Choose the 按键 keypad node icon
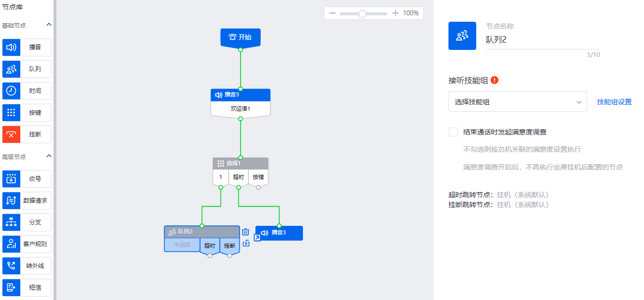 tap(11, 113)
